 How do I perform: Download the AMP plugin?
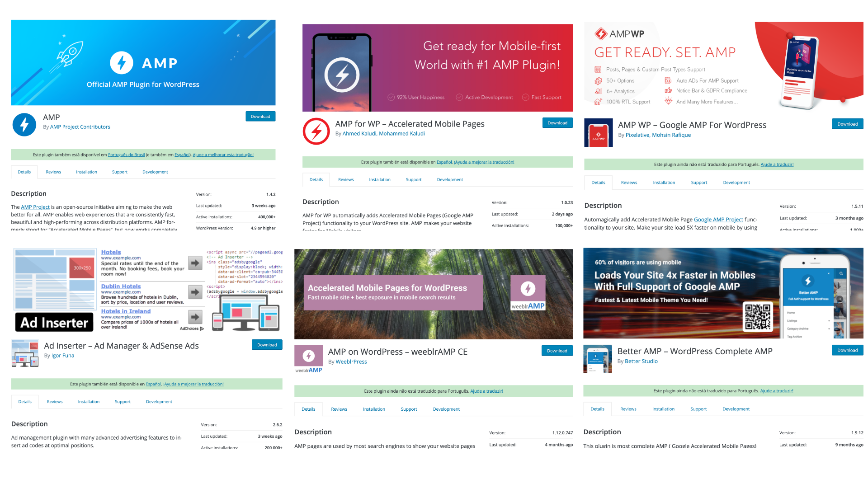260,117
